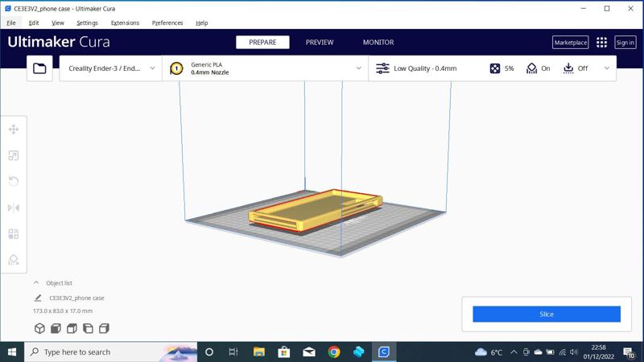644x362 pixels.
Task: Switch to right side view cube
Action: tap(104, 328)
